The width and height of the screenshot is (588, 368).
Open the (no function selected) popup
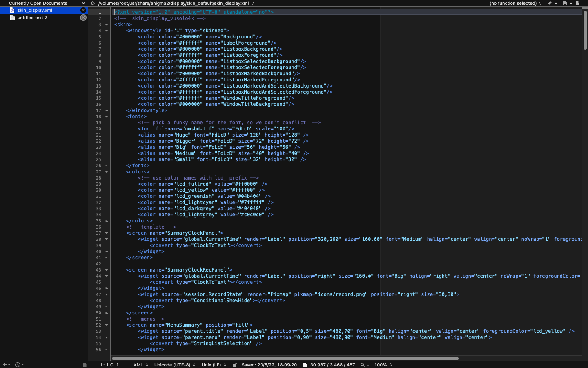coord(515,3)
